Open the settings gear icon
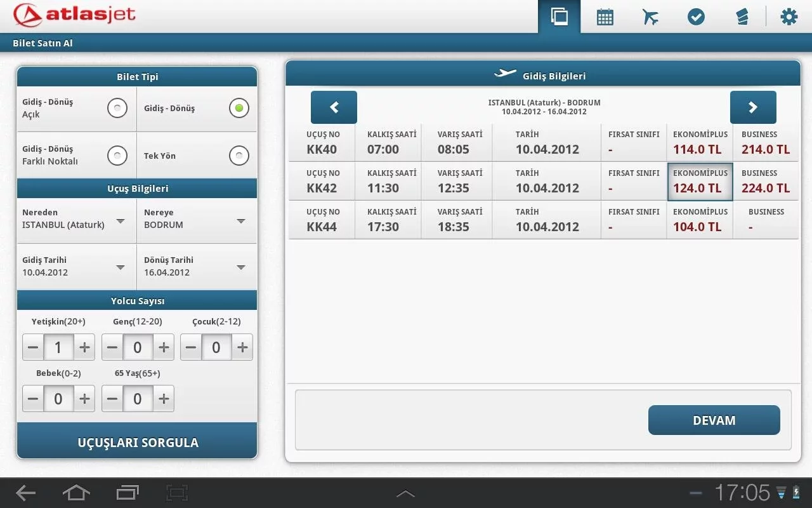812x508 pixels. [x=789, y=17]
